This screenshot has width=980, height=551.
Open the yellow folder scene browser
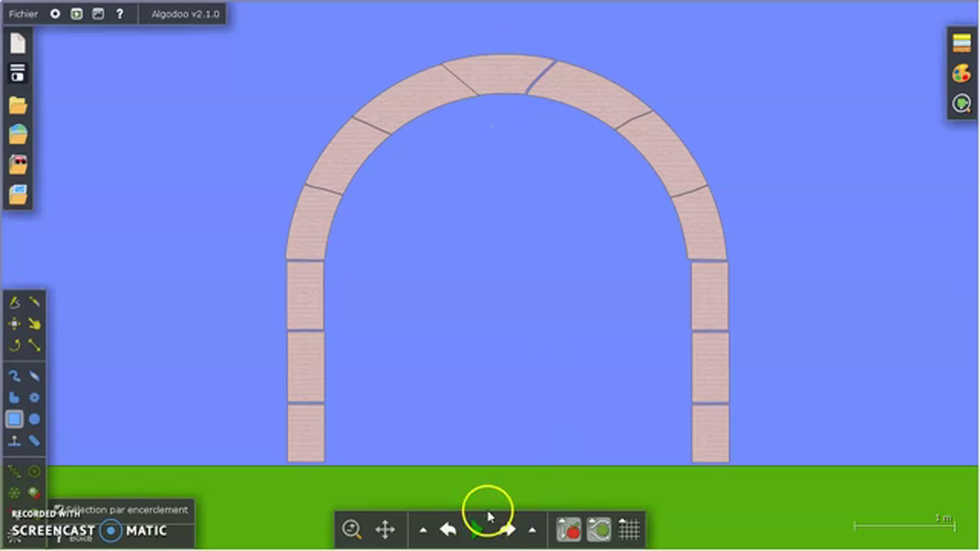[18, 105]
